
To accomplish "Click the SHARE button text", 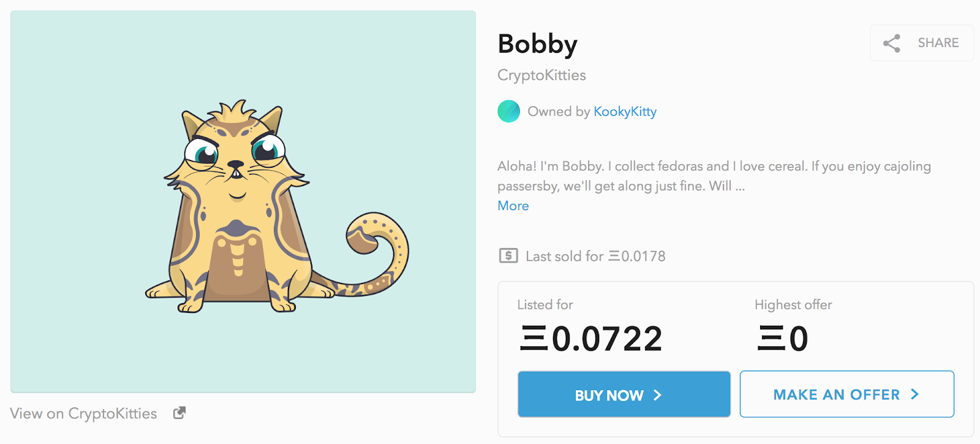I will (x=938, y=43).
